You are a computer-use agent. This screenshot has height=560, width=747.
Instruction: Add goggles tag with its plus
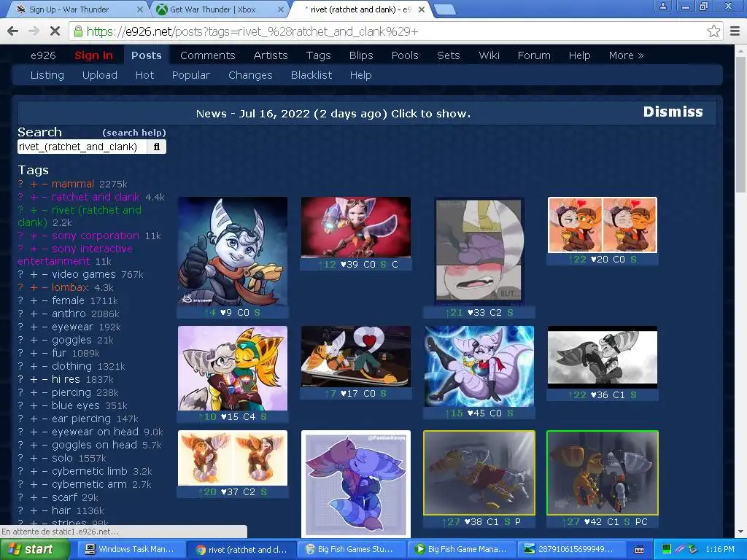click(34, 340)
